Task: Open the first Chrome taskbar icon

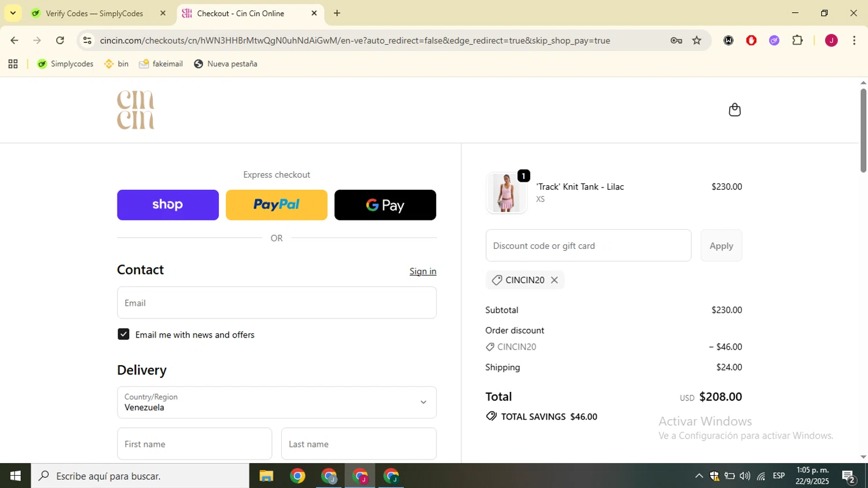Action: click(x=297, y=476)
